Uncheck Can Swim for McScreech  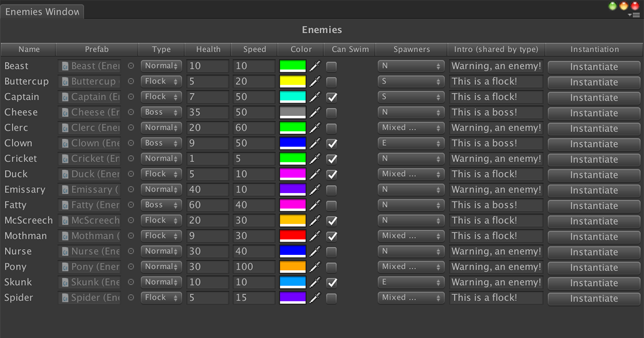[x=331, y=220]
